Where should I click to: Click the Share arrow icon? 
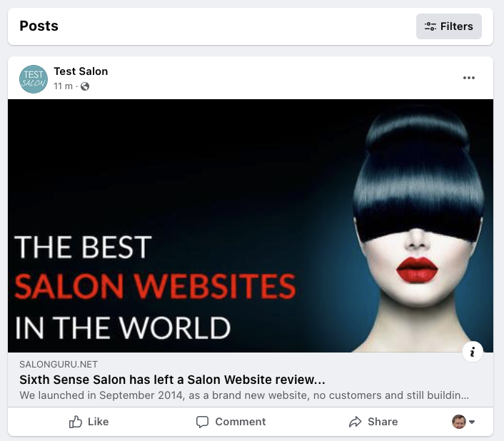(x=356, y=422)
